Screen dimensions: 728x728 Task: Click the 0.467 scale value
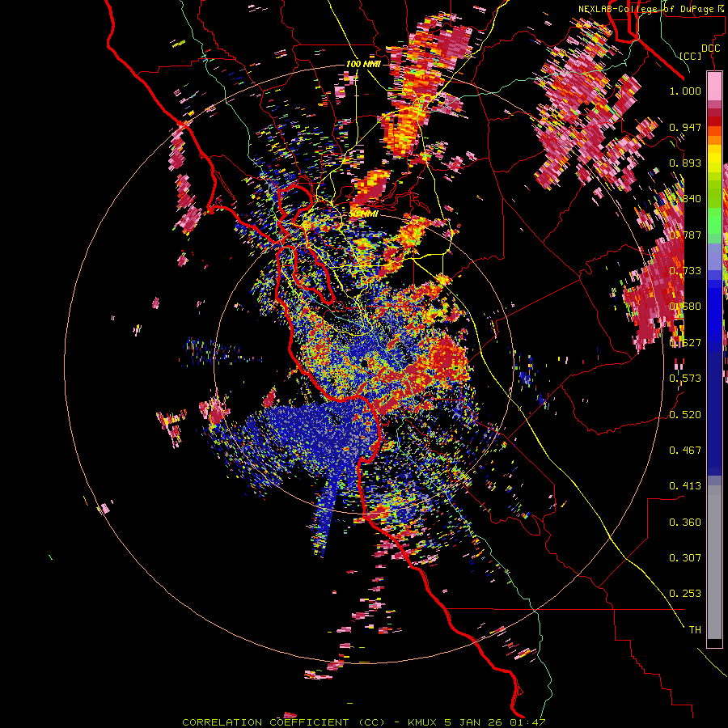pos(685,451)
